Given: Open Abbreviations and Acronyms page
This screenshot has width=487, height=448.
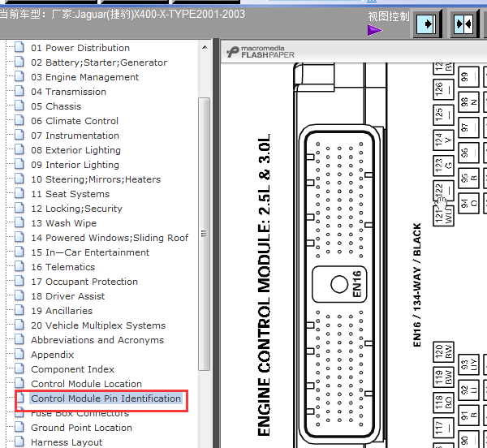Looking at the screenshot, I should pyautogui.click(x=97, y=340).
